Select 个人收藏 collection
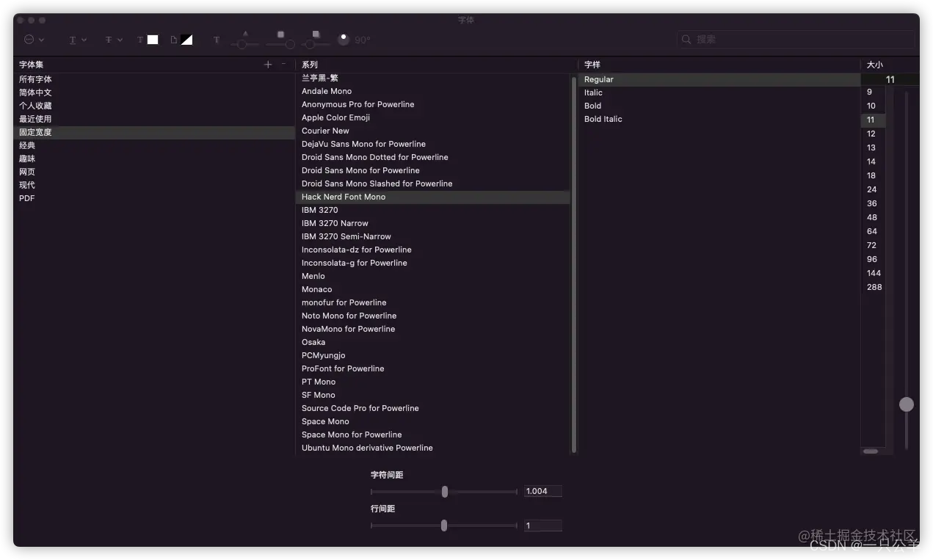 [154, 106]
